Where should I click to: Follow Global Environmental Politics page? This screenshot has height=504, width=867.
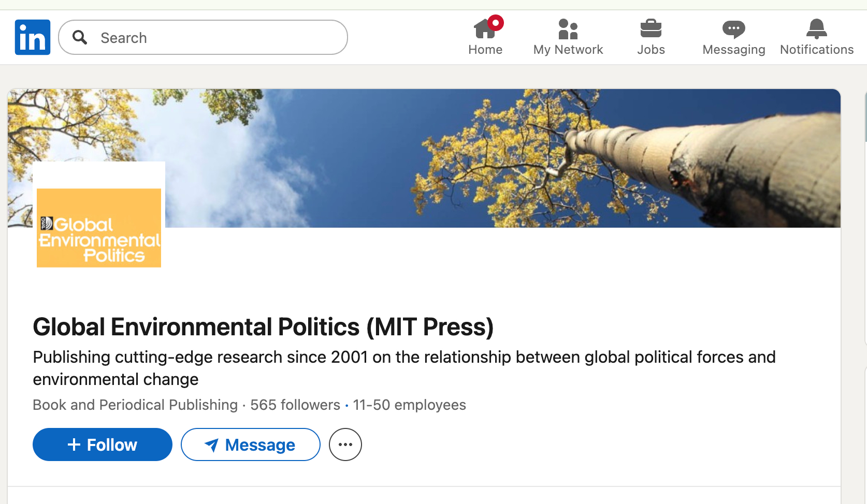pos(103,444)
